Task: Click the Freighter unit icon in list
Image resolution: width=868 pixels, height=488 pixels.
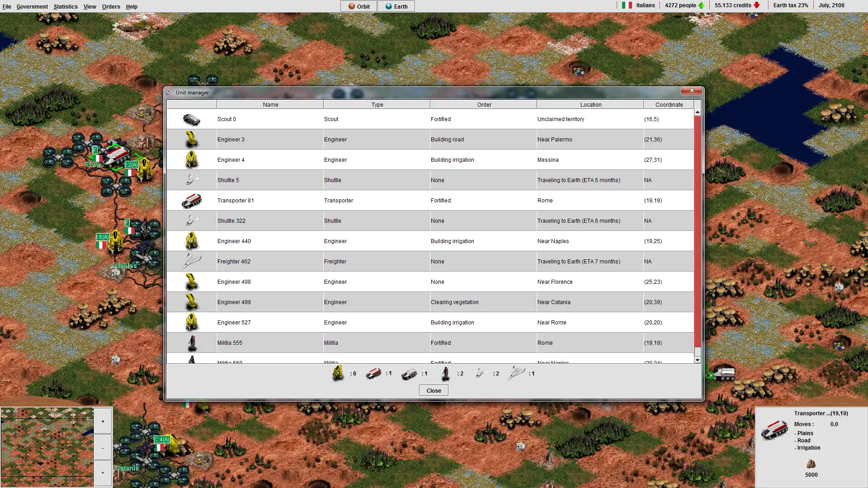Action: pyautogui.click(x=192, y=261)
